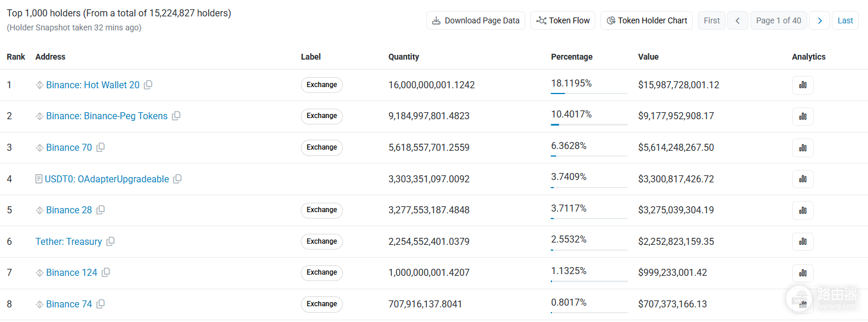This screenshot has width=868, height=322.
Task: Select quantity 3,303,351,097.0092
Action: point(429,179)
